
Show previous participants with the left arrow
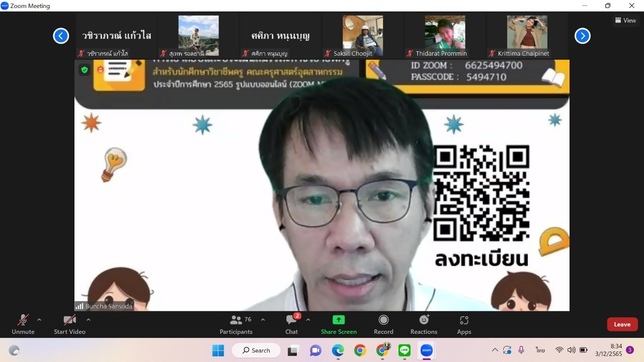[x=61, y=36]
